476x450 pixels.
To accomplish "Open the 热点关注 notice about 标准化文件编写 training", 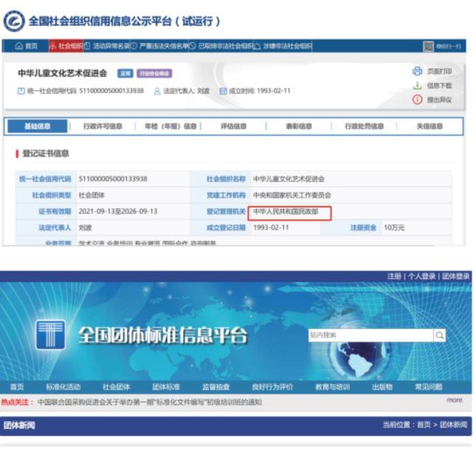I will coord(150,402).
